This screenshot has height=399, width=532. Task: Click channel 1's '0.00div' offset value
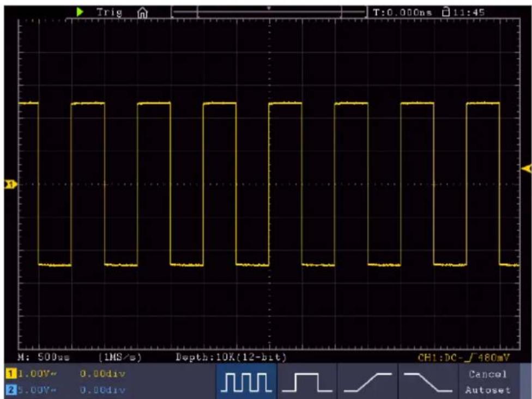click(x=102, y=374)
